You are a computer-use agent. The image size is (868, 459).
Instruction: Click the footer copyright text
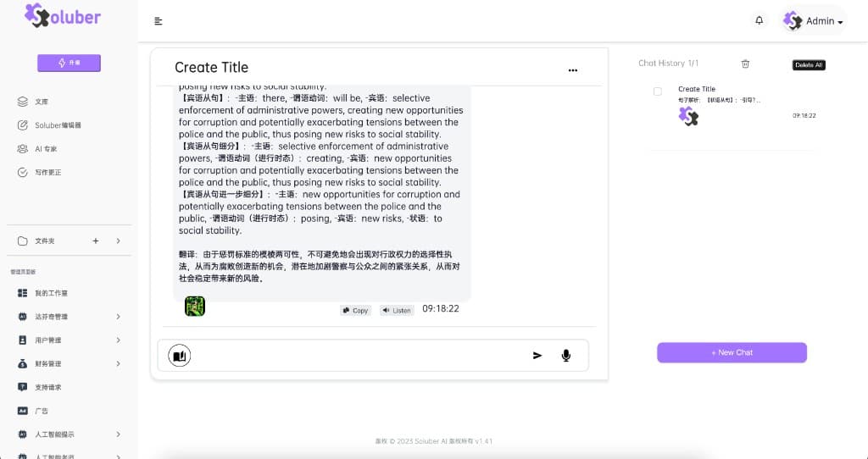[x=433, y=441]
